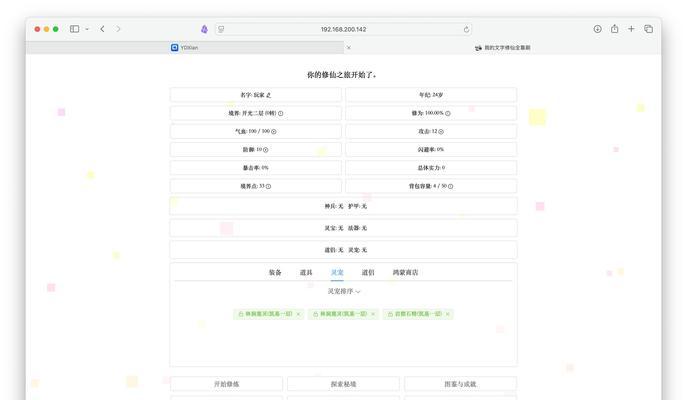Click the info icon next to 气血 100 / 100
The width and height of the screenshot is (687, 400).
point(274,131)
